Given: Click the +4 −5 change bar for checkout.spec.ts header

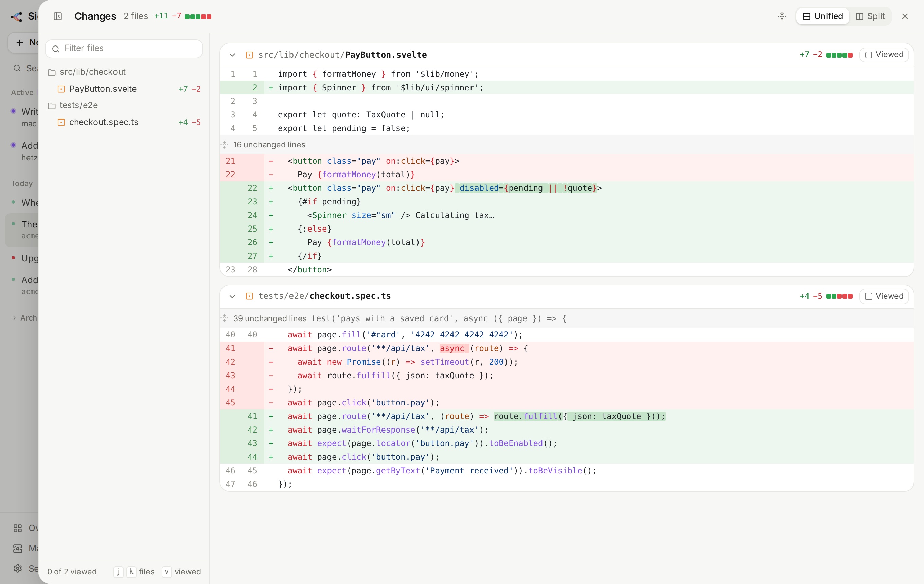Looking at the screenshot, I should pyautogui.click(x=839, y=296).
